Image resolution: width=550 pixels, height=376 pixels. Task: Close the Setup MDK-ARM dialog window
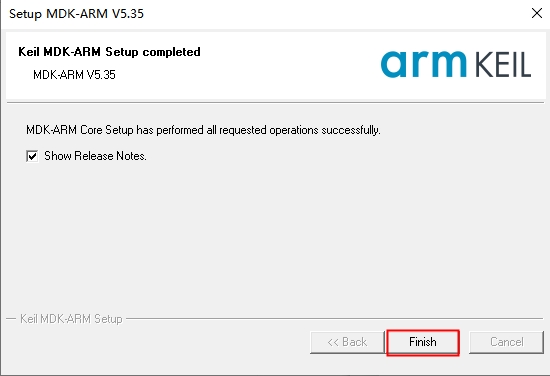[537, 13]
